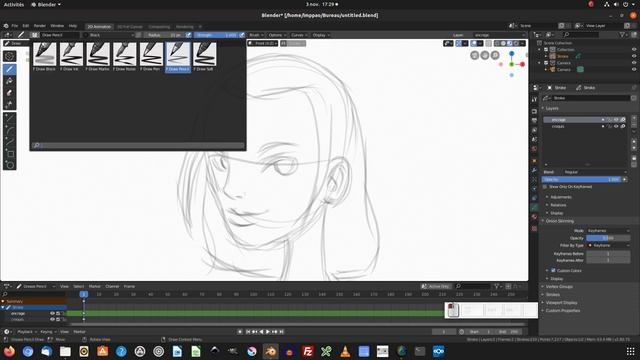
Task: Select the Fill bucket tool
Action: [x=9, y=81]
